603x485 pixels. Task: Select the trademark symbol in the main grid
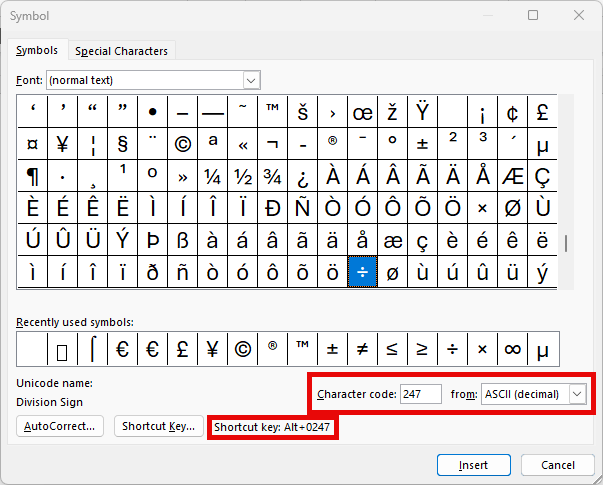[x=273, y=112]
